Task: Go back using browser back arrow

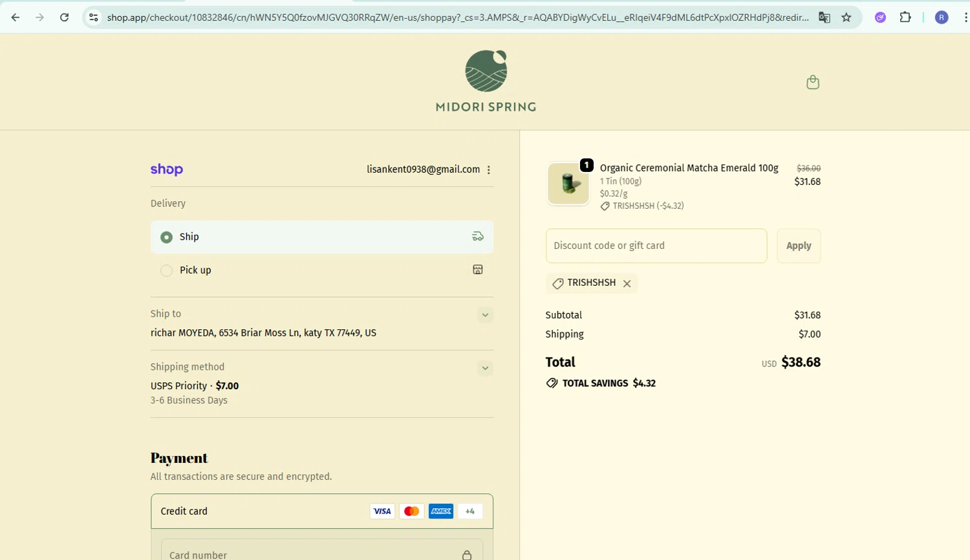Action: 16,17
